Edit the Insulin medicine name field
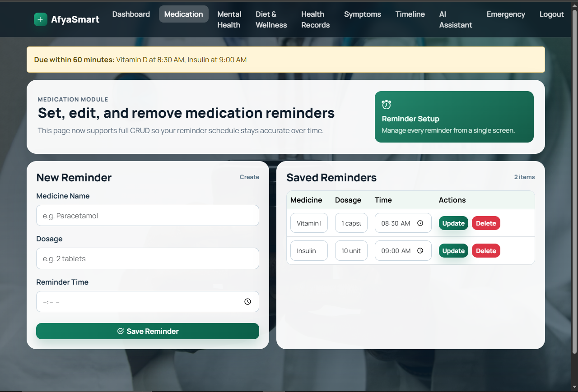Screen dimensions: 578x392 [x=309, y=251]
